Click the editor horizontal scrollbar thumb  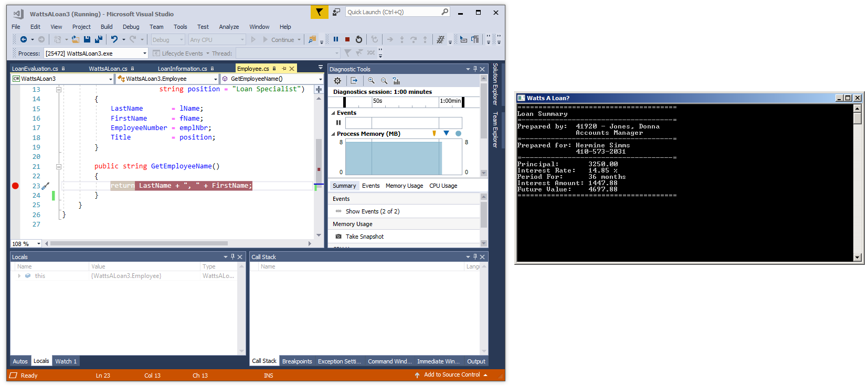coord(139,243)
